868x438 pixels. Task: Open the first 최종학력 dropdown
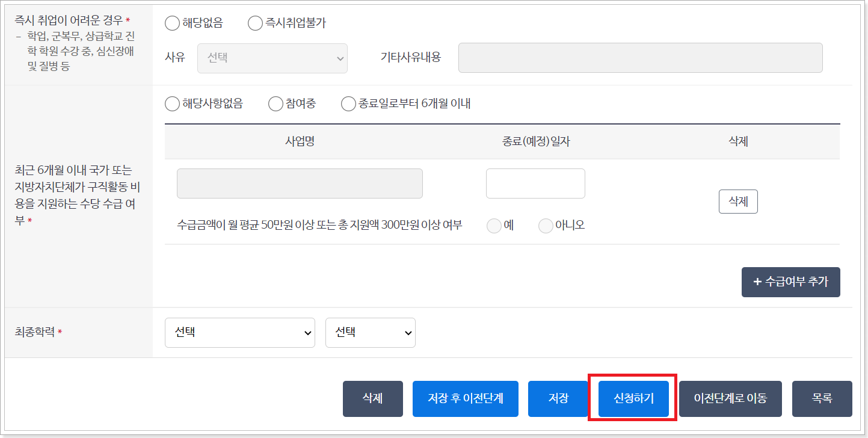point(239,332)
